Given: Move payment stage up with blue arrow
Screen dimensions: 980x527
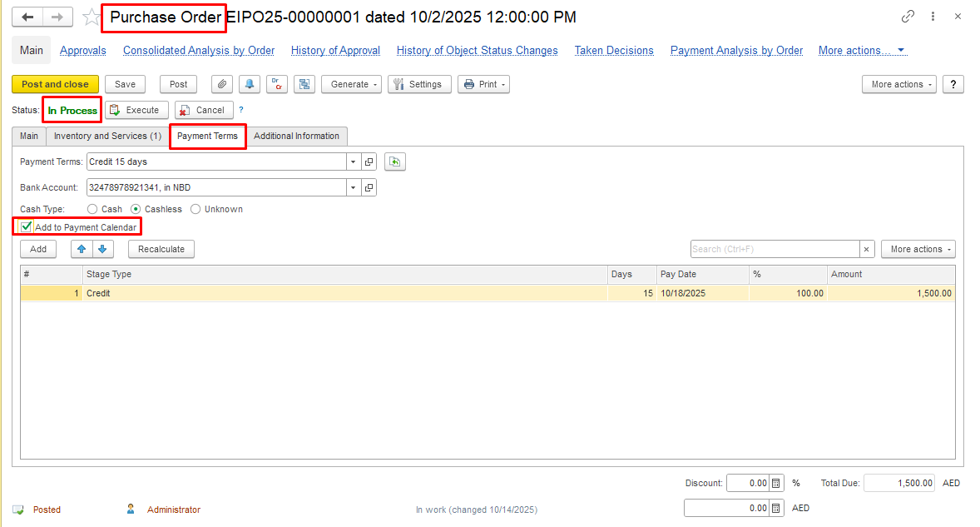Looking at the screenshot, I should tap(82, 249).
